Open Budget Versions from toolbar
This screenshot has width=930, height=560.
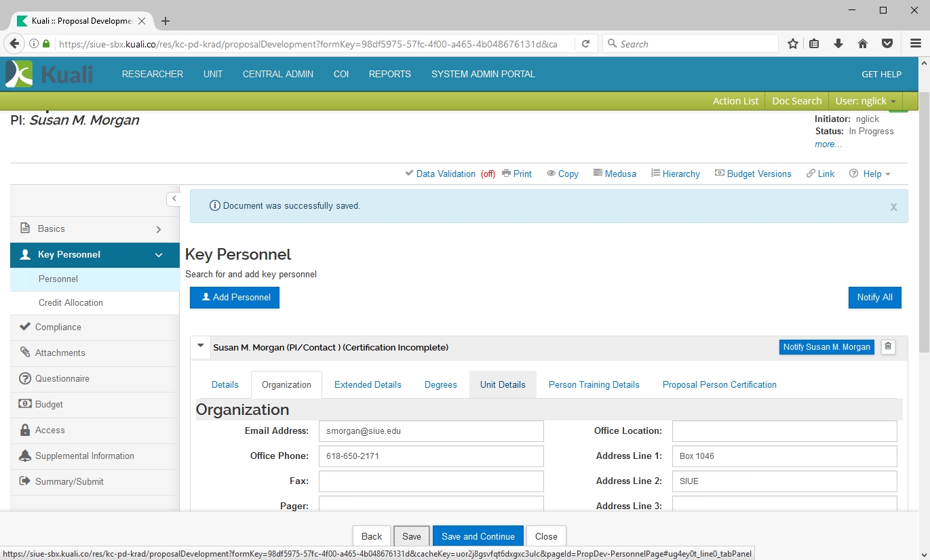pos(753,174)
